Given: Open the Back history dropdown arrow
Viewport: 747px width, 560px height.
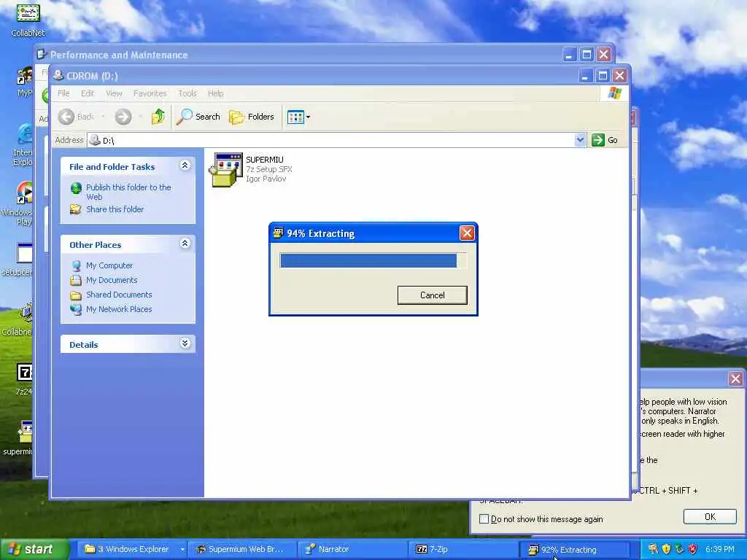Looking at the screenshot, I should 103,117.
